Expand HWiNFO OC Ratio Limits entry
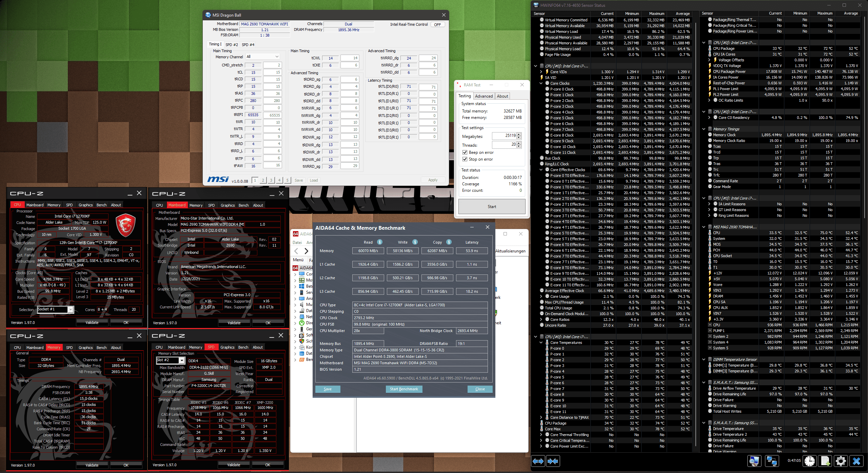 coord(709,100)
